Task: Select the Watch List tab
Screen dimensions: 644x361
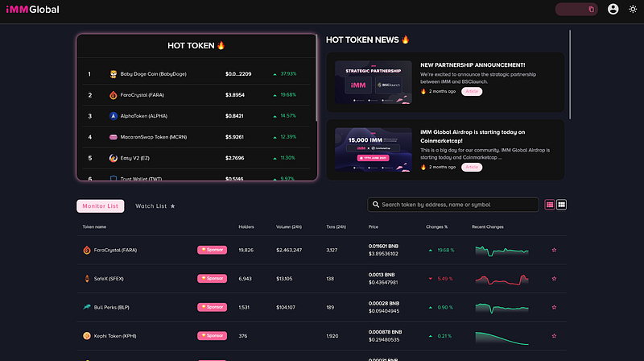Action: pyautogui.click(x=155, y=206)
